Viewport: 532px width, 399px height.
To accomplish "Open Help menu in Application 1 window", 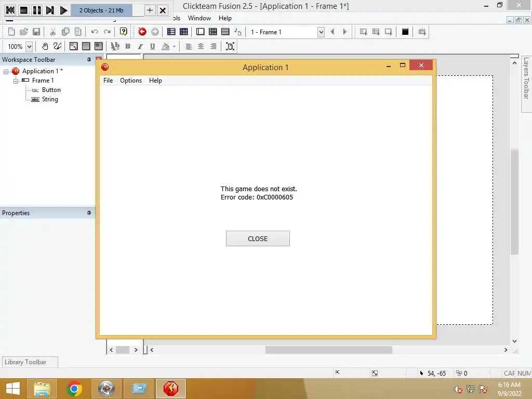I will (155, 81).
